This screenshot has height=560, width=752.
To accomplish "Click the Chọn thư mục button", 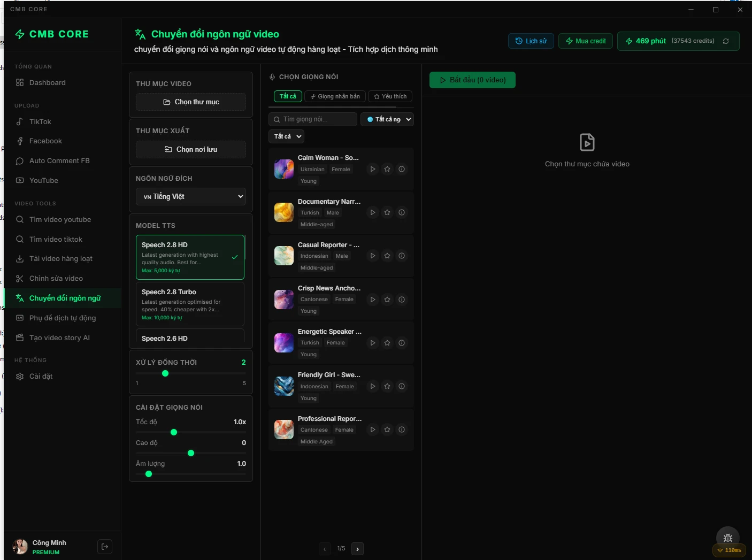I will click(191, 102).
